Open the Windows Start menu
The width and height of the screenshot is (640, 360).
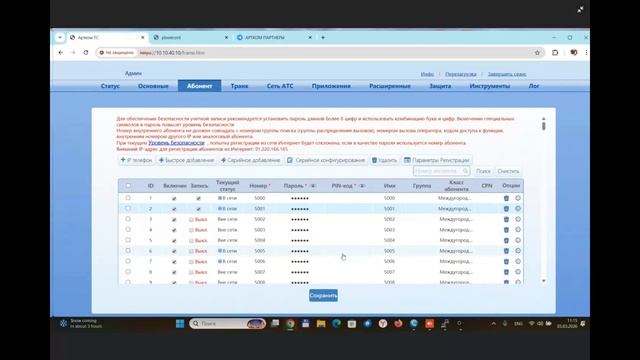[x=180, y=324]
